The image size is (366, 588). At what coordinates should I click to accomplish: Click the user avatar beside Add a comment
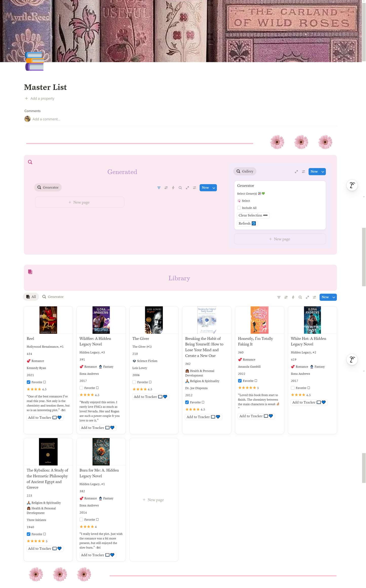coord(27,119)
